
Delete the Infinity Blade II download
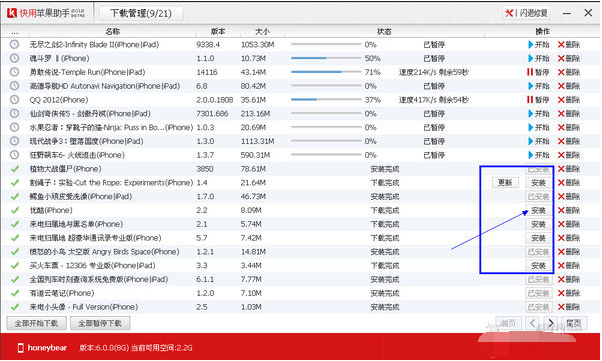569,45
